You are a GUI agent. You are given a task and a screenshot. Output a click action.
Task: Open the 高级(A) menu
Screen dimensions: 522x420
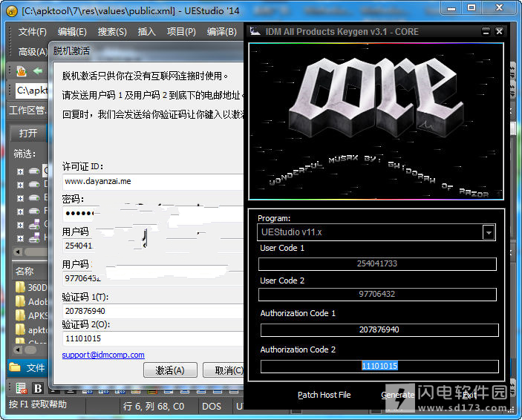click(x=33, y=52)
